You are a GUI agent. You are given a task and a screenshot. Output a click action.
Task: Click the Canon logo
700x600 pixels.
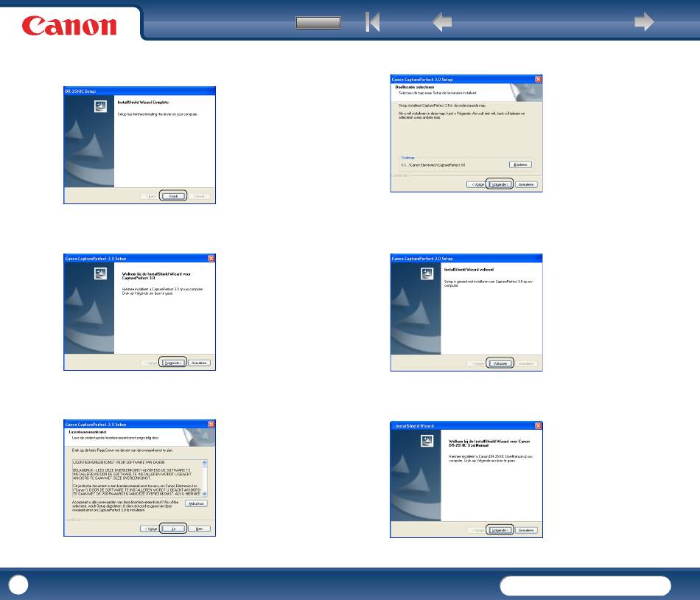(69, 26)
